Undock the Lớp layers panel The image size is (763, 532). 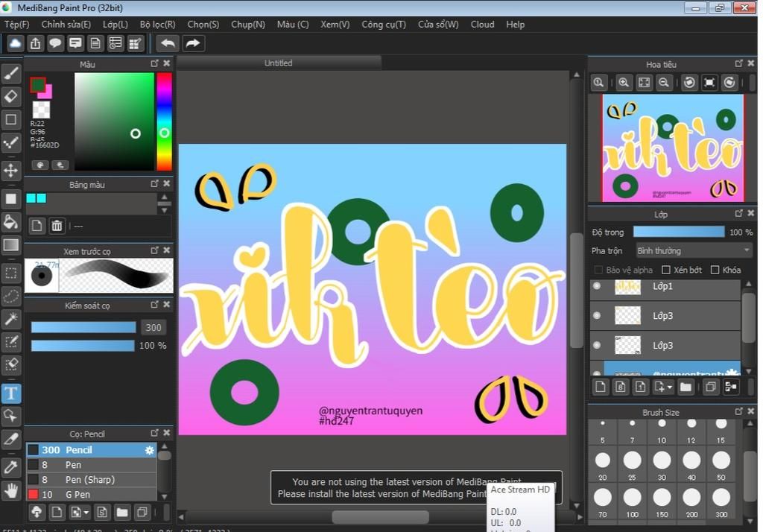pos(738,213)
